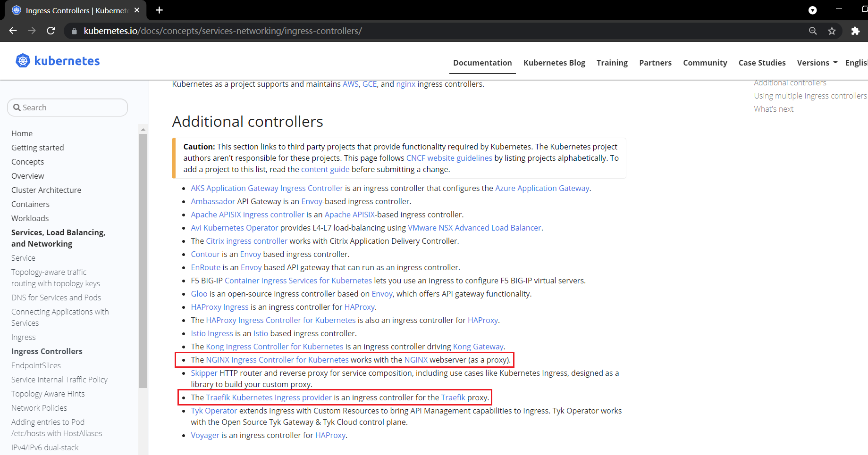Open Overview in the sidebar

click(28, 176)
